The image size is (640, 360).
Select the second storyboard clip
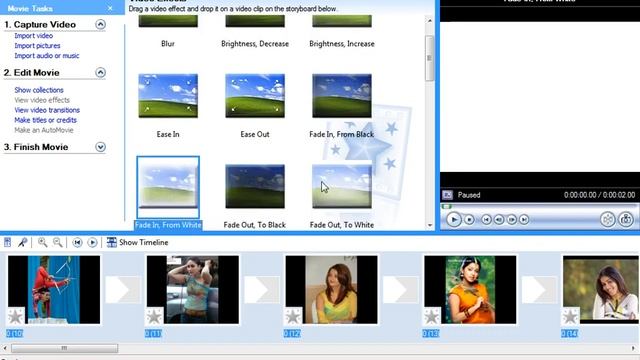coord(193,290)
